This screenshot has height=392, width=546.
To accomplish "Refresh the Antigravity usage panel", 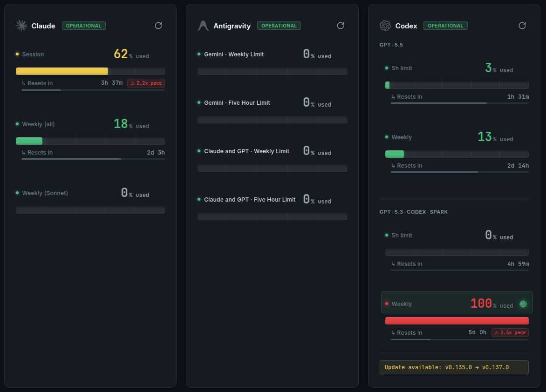I will click(x=341, y=26).
